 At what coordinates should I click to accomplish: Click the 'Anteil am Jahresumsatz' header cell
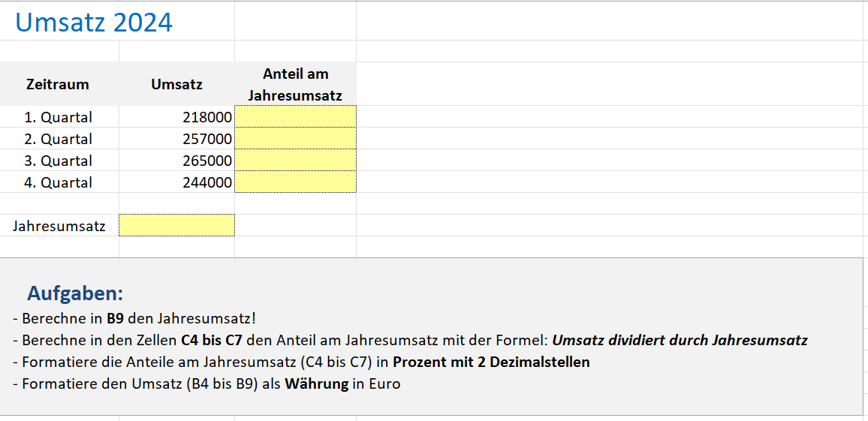pyautogui.click(x=295, y=84)
